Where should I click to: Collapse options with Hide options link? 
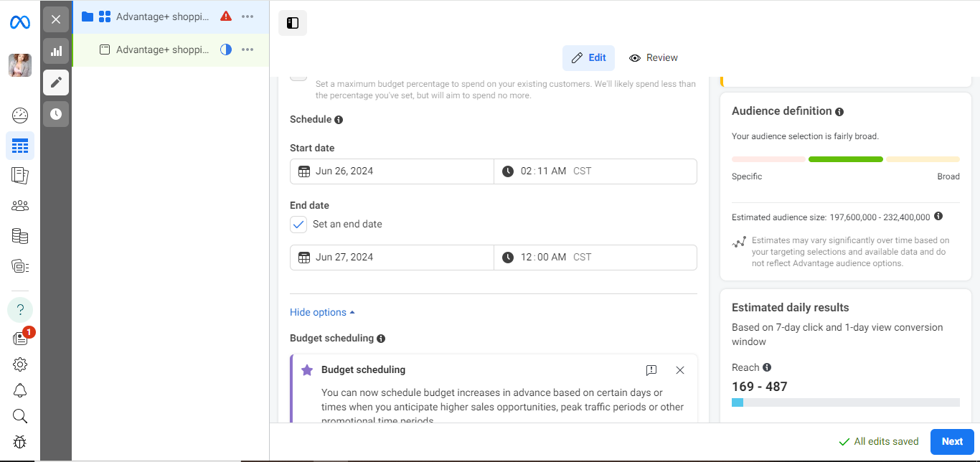[x=322, y=313]
